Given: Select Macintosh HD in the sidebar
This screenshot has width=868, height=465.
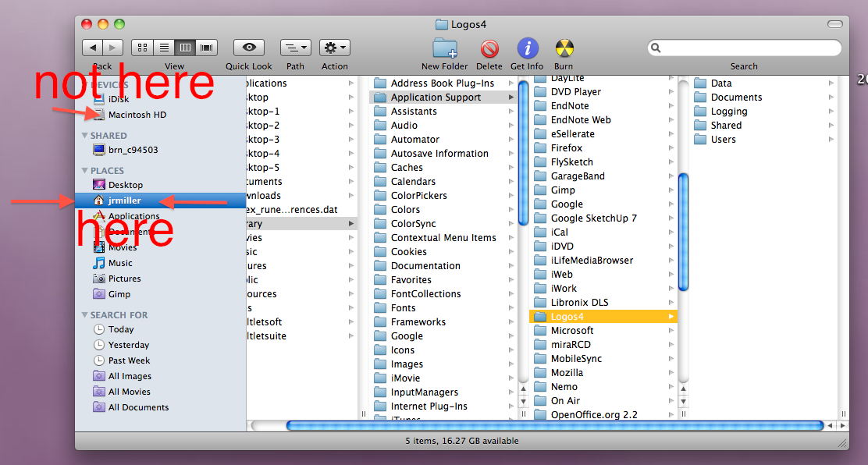Looking at the screenshot, I should [137, 115].
